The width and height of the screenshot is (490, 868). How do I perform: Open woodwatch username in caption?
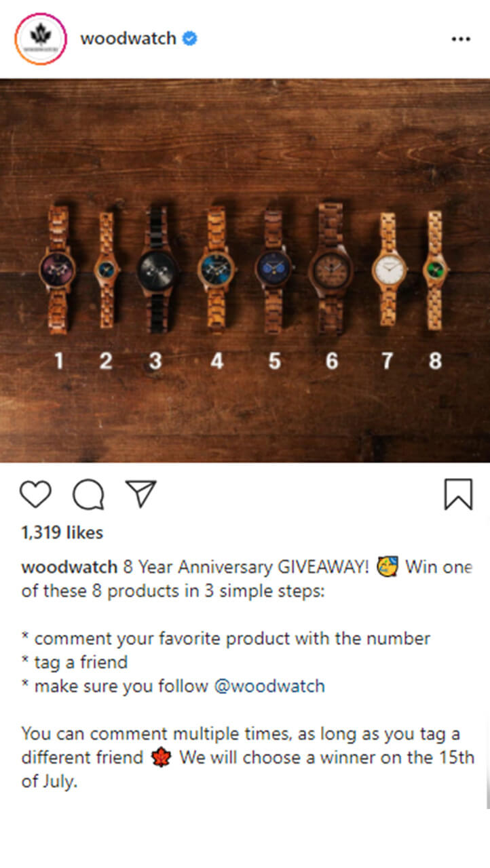70,568
